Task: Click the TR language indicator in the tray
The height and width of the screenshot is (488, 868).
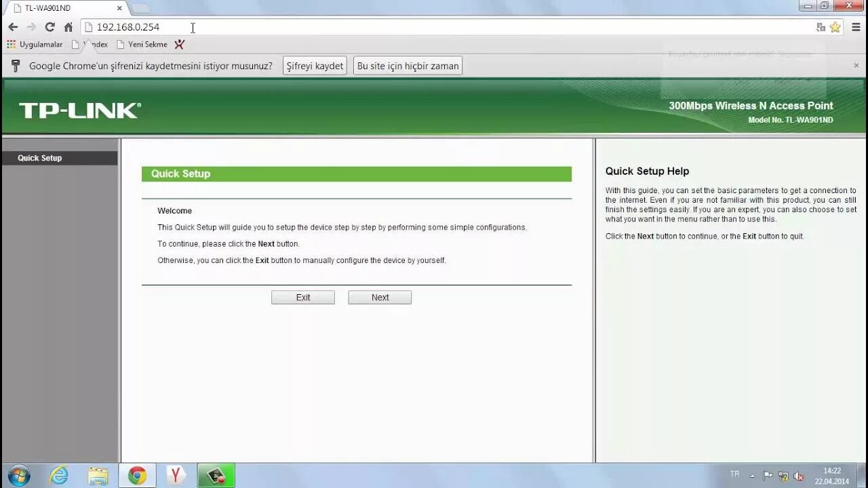Action: (735, 474)
